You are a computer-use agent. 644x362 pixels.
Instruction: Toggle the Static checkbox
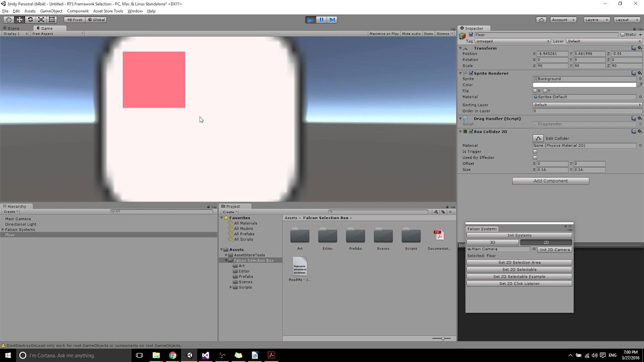[622, 35]
